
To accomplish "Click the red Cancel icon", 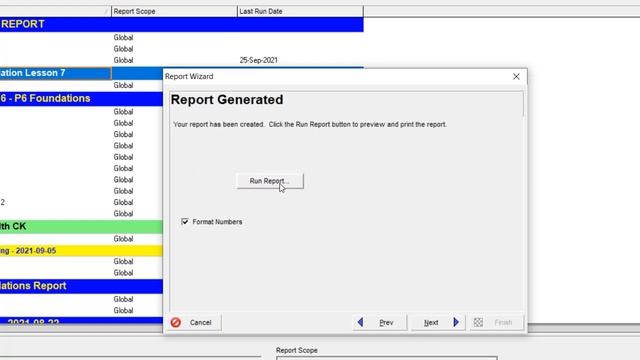I will (x=176, y=322).
